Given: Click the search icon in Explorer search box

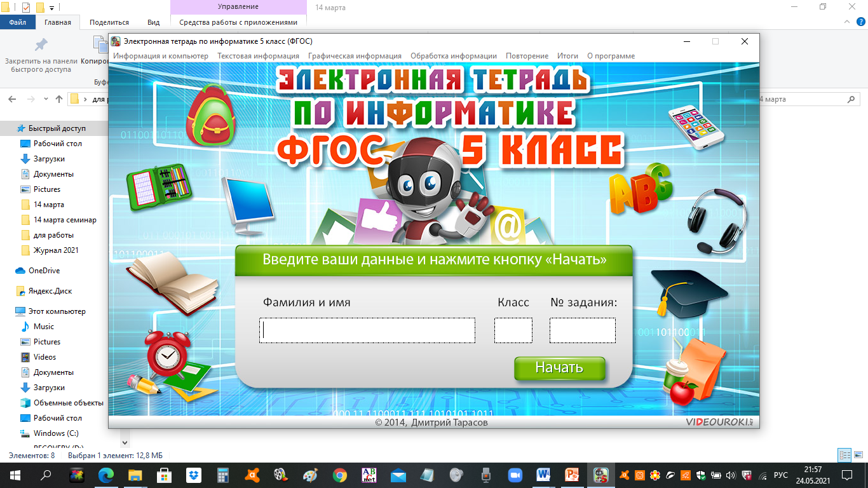Looking at the screenshot, I should [851, 99].
